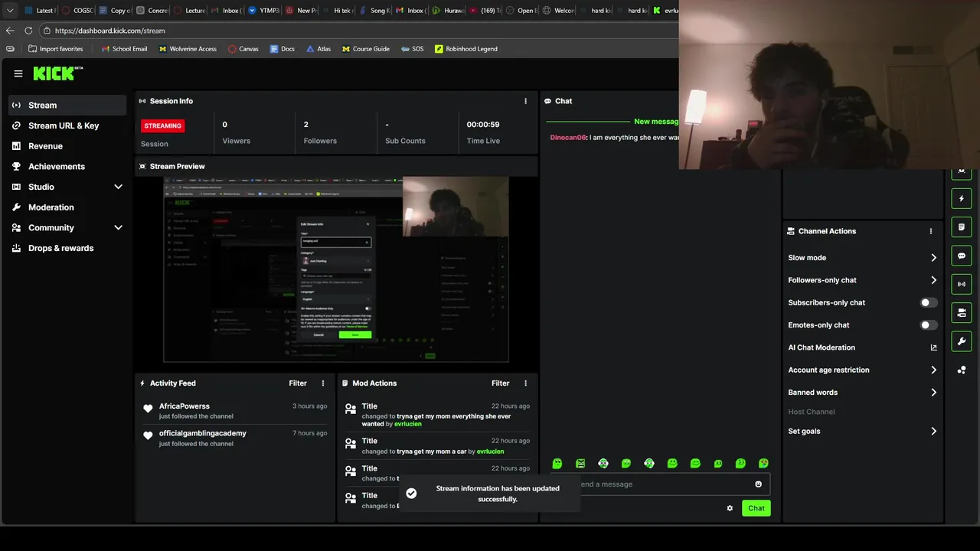This screenshot has height=551, width=980.
Task: Open the Channel Actions three-dot menu
Action: click(x=931, y=231)
